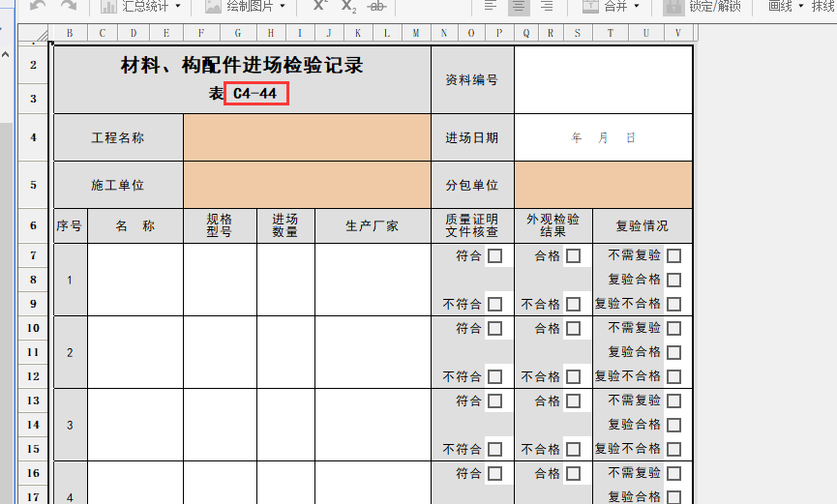Click the 名称 cell for item 1
The image size is (837, 504).
(x=135, y=280)
